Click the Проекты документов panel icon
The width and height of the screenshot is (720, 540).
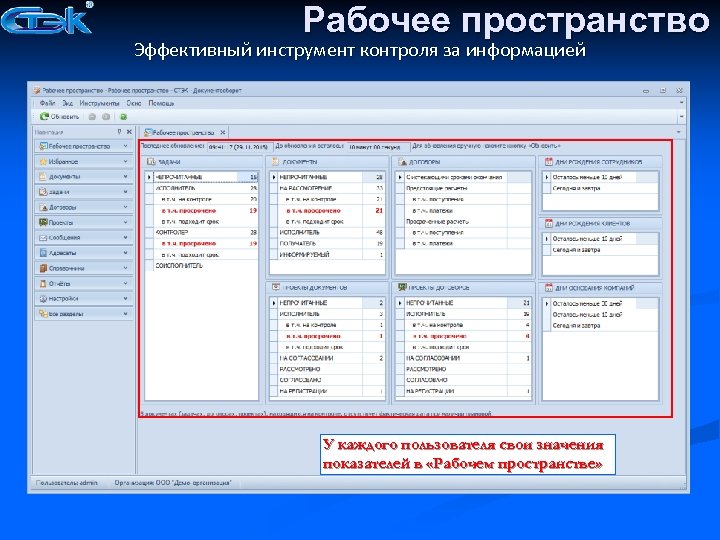276,287
